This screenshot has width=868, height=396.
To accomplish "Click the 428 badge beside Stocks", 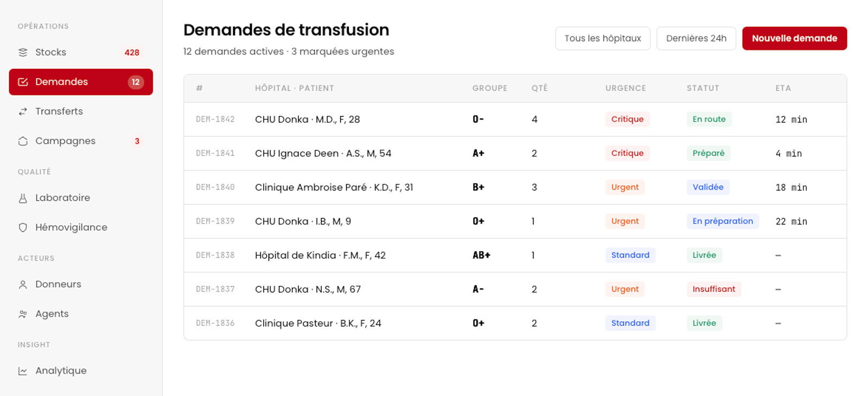I will coord(132,53).
